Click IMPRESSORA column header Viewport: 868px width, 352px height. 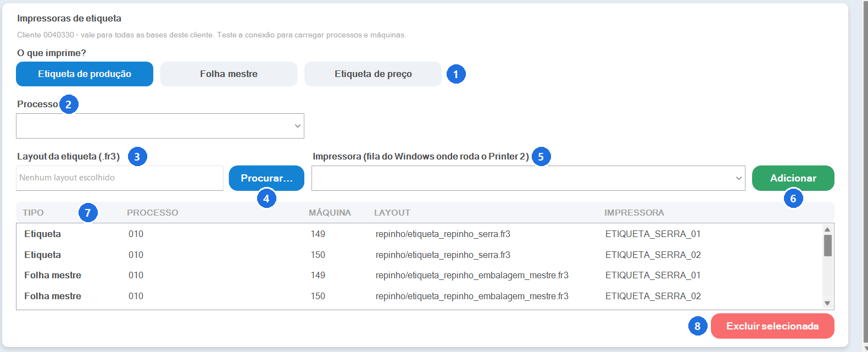click(x=634, y=212)
